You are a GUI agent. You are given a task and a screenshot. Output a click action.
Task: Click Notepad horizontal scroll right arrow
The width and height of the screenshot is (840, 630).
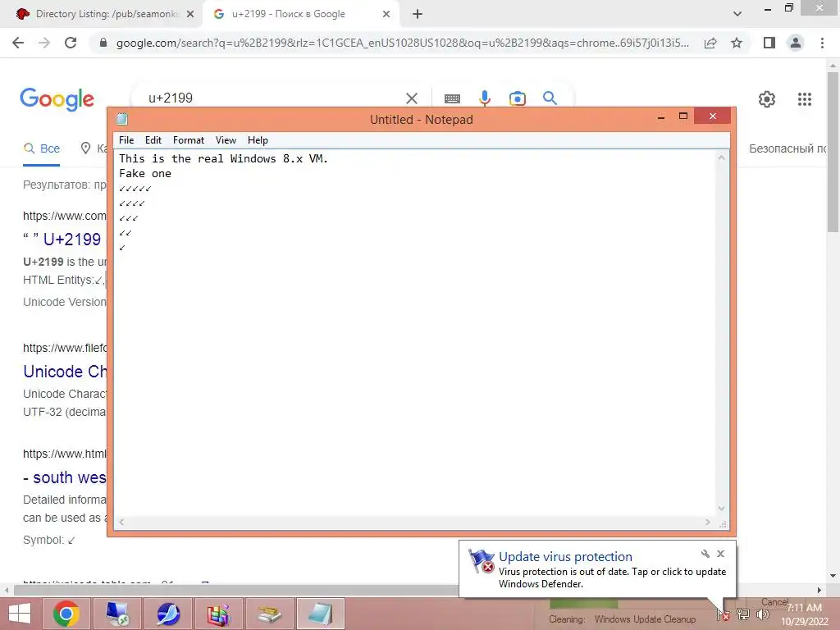pyautogui.click(x=708, y=522)
